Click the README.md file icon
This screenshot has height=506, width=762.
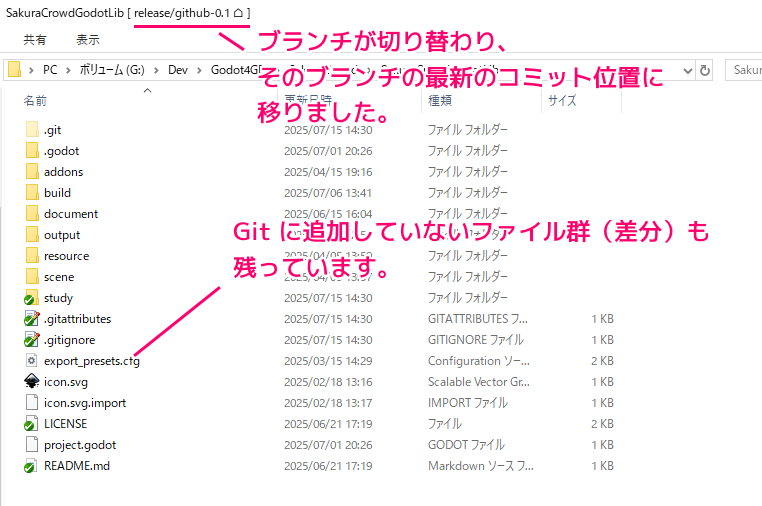click(31, 466)
